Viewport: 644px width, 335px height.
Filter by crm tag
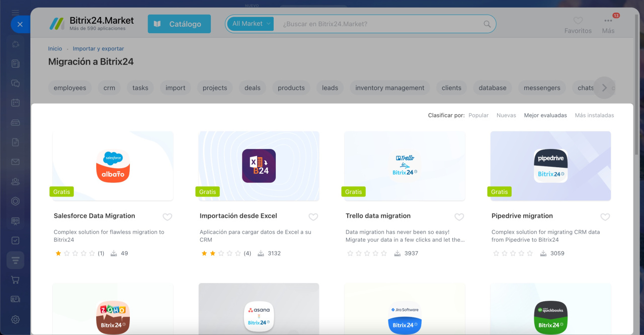[x=109, y=88]
